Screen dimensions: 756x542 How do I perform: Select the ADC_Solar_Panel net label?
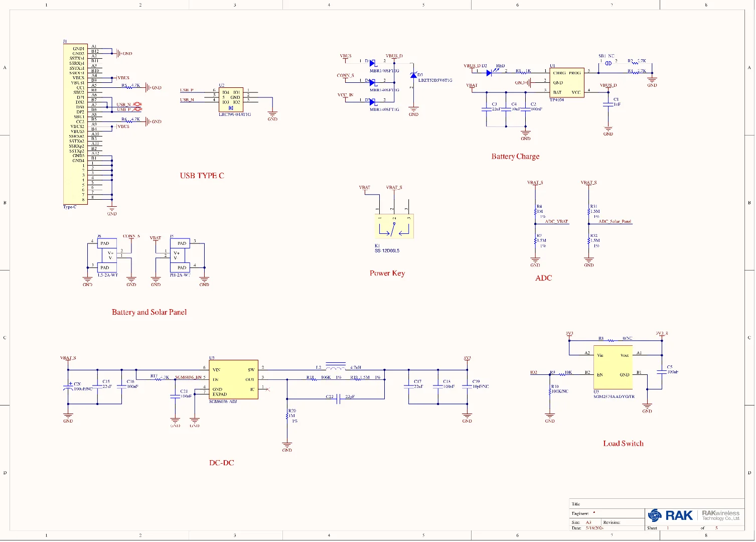point(615,221)
